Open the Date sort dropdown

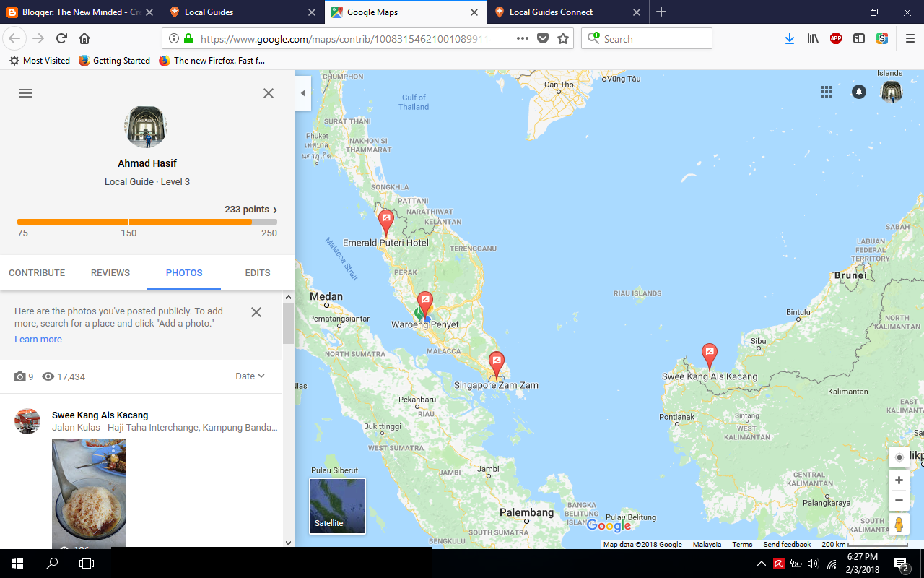tap(250, 376)
